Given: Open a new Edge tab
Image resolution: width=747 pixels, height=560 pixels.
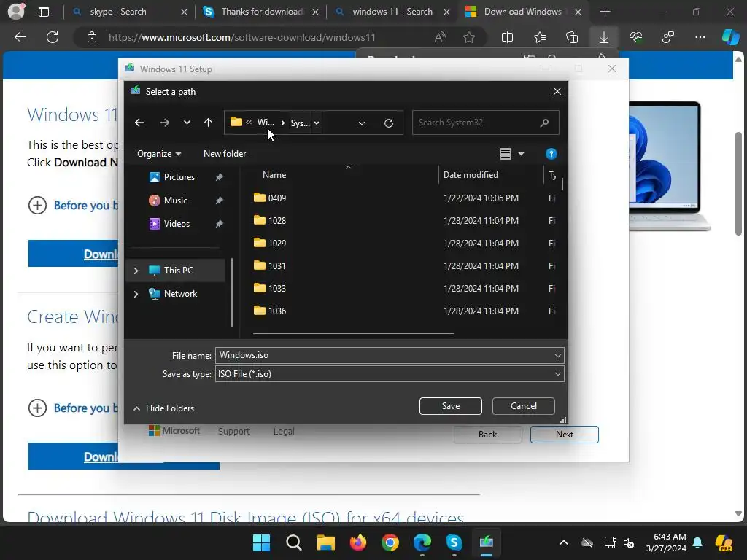Looking at the screenshot, I should point(605,12).
